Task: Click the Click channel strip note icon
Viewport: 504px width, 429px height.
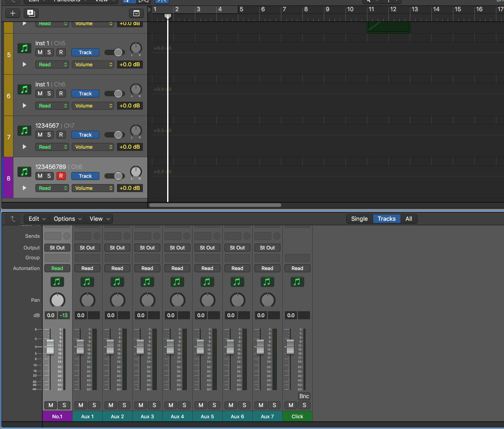Action: point(297,282)
